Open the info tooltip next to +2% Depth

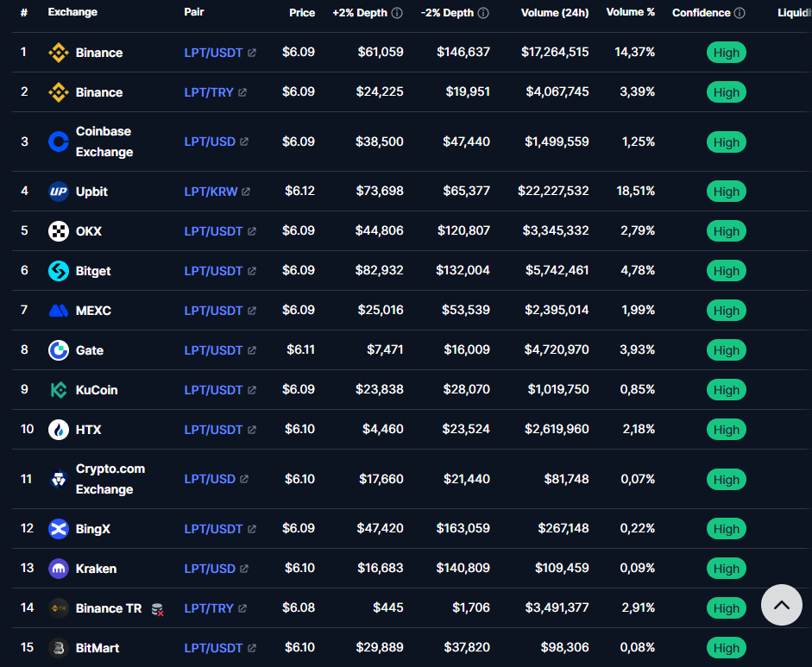(x=398, y=13)
